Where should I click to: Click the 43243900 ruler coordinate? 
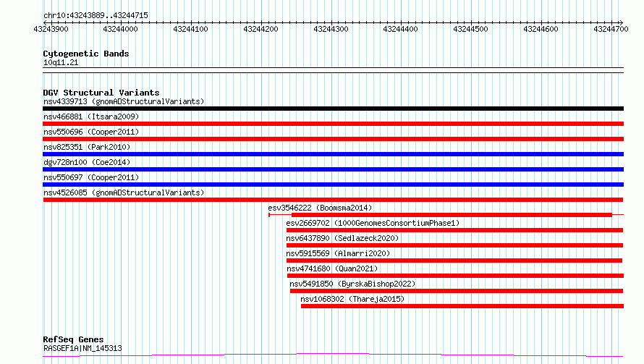pos(51,29)
